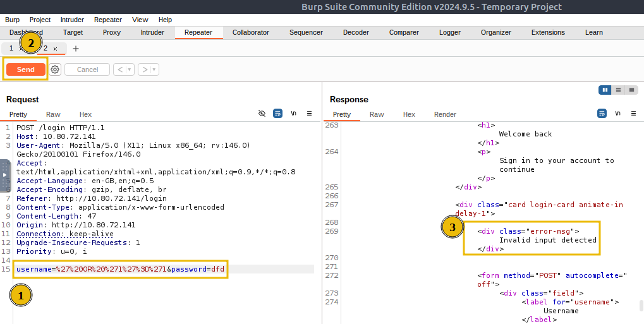Open Request panel options menu
Screen dimensions: 644x324
coord(309,113)
